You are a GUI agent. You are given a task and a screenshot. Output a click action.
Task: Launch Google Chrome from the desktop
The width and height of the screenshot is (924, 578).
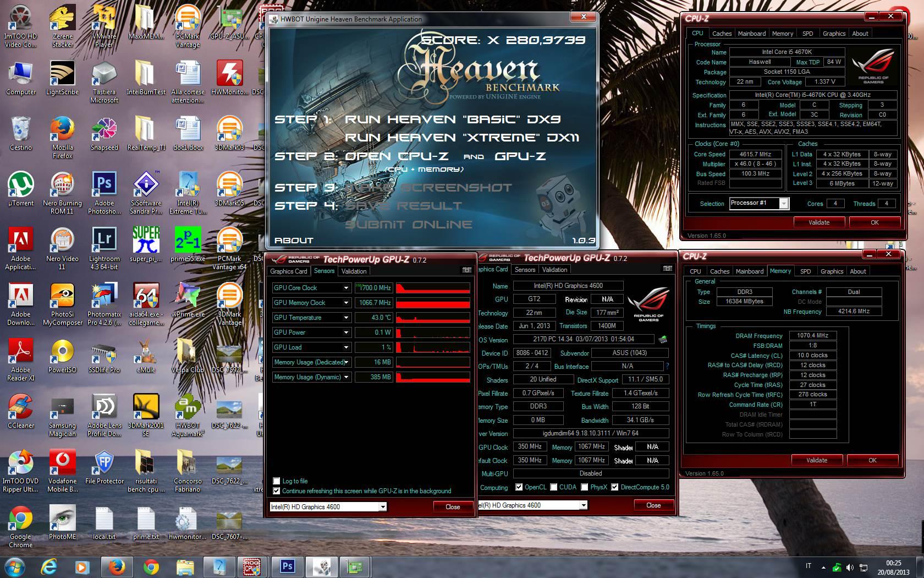click(x=21, y=527)
